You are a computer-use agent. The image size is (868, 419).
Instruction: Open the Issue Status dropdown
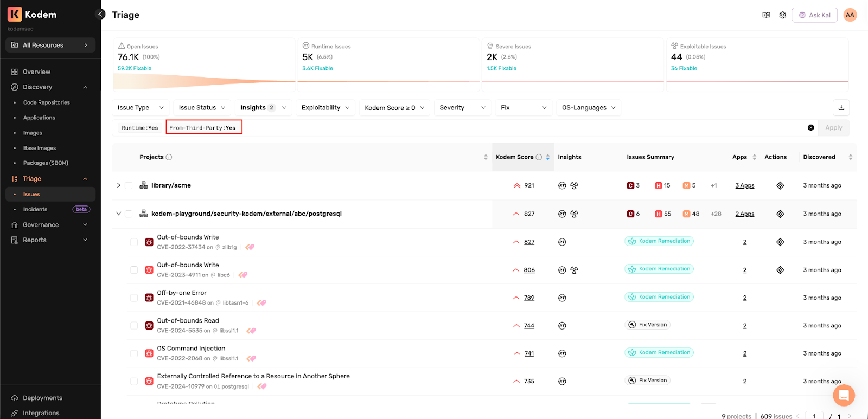(x=202, y=107)
